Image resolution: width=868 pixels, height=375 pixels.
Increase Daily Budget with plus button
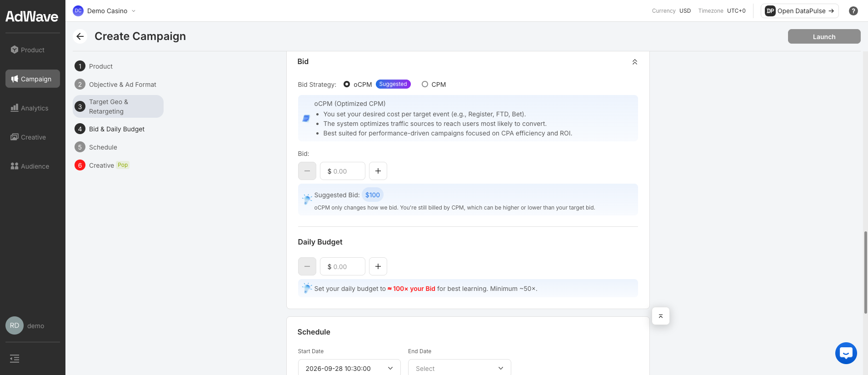[378, 266]
